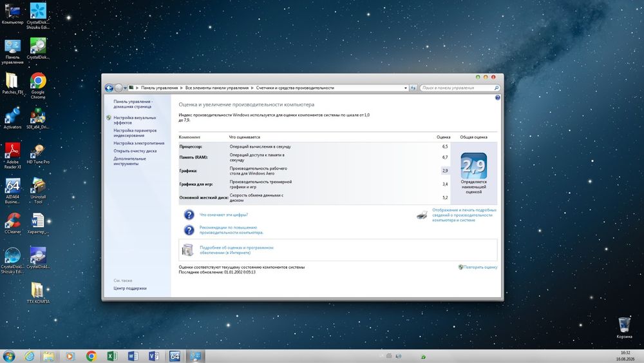The height and width of the screenshot is (363, 644).
Task: Go back using the blue back arrow
Action: [x=109, y=88]
